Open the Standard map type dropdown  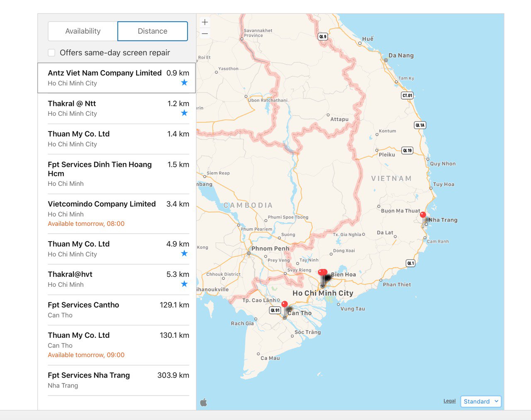(481, 401)
